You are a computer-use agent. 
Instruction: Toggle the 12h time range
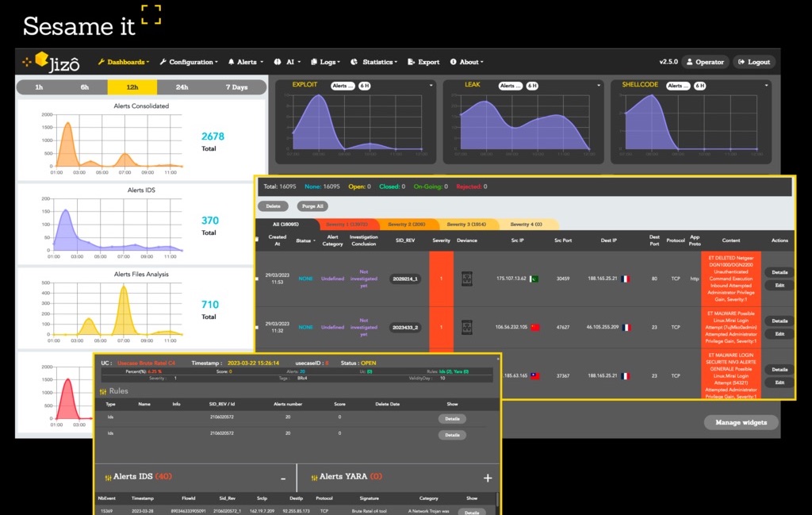pos(132,87)
